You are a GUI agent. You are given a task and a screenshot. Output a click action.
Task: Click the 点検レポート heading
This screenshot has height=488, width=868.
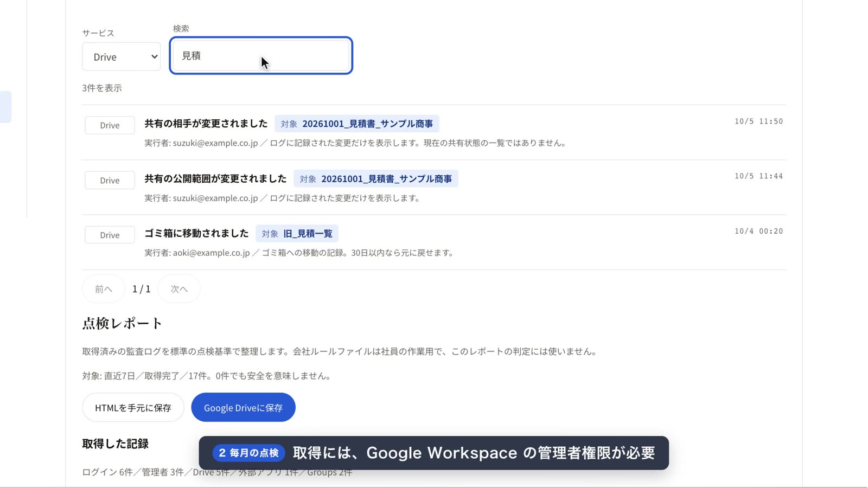[122, 323]
